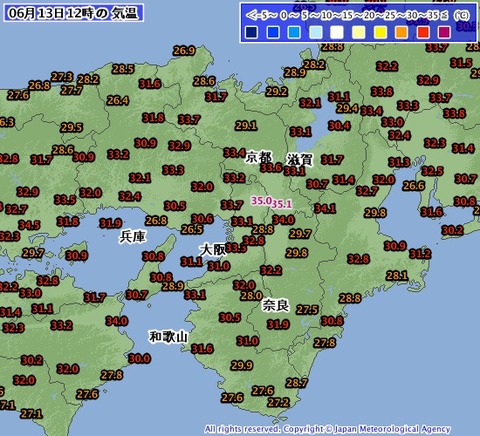480x436 pixels.
Task: Select the 京都 prefecture label
Action: pos(259,157)
